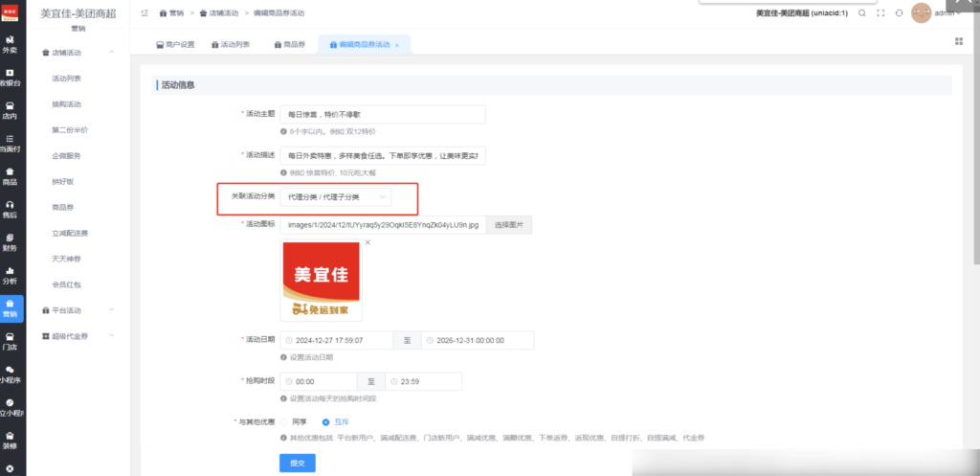This screenshot has width=980, height=476.
Task: Open the 门店 stores section
Action: point(10,342)
